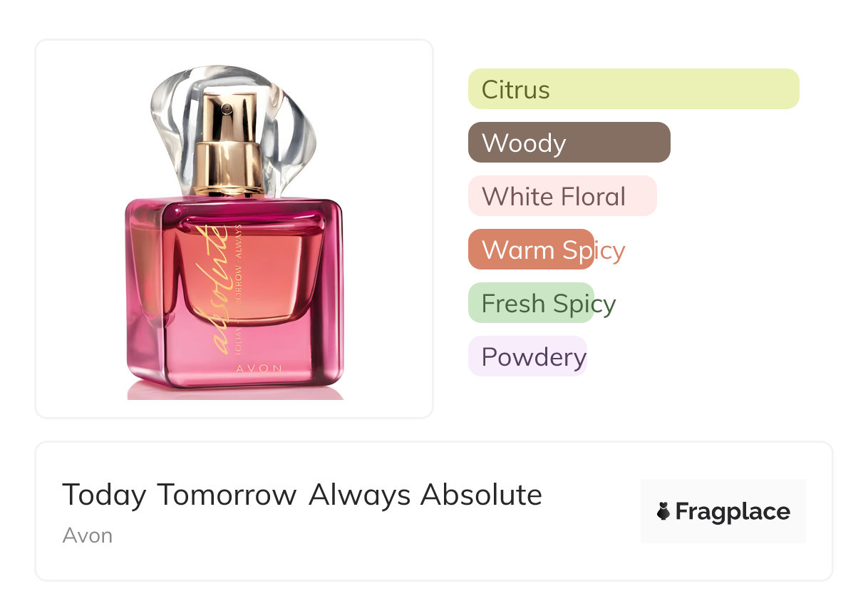Open the Avon brand name link
This screenshot has height=616, width=868.
pyautogui.click(x=87, y=535)
